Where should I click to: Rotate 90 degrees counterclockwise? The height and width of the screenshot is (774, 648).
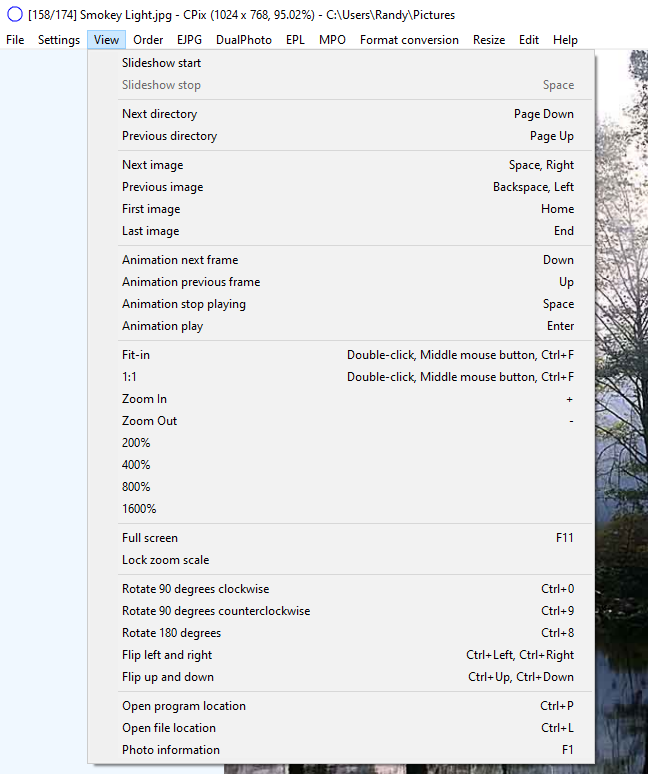(341, 611)
